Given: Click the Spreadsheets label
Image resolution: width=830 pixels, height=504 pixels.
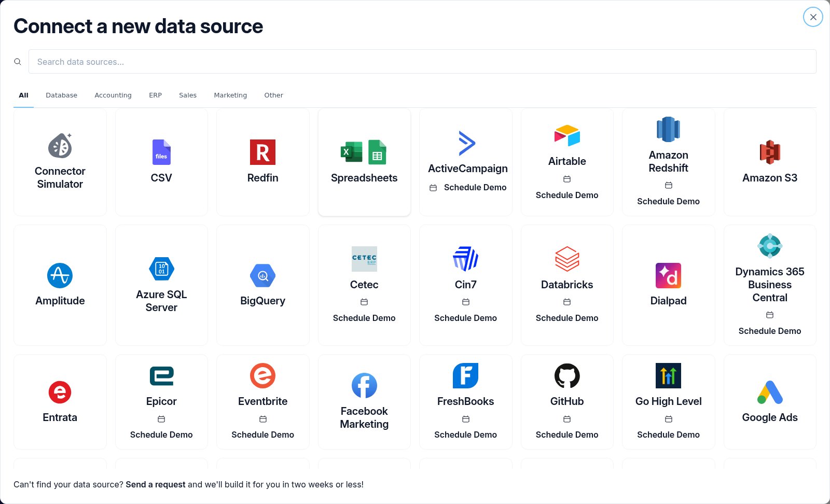Looking at the screenshot, I should 364,178.
